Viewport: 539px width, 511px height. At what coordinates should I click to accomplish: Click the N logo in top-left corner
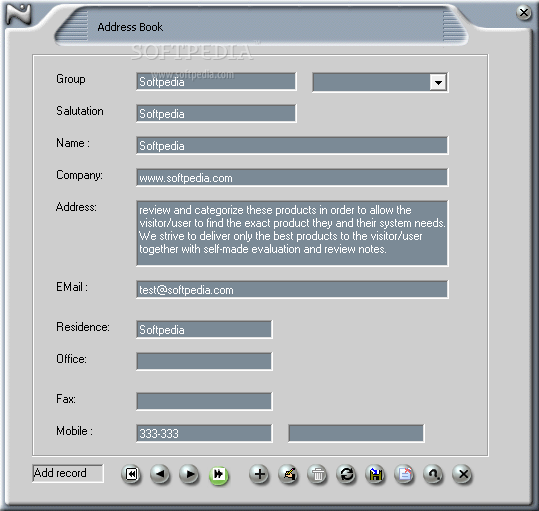click(x=19, y=14)
